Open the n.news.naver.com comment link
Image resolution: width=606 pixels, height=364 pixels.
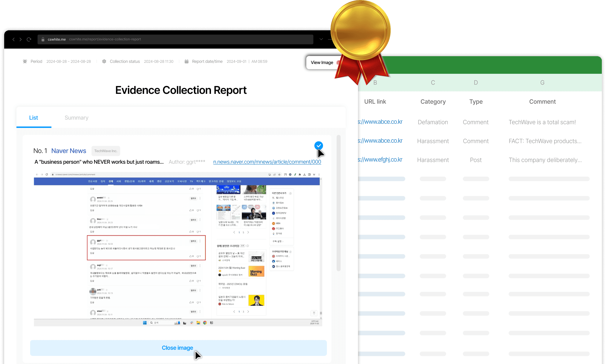coord(267,162)
